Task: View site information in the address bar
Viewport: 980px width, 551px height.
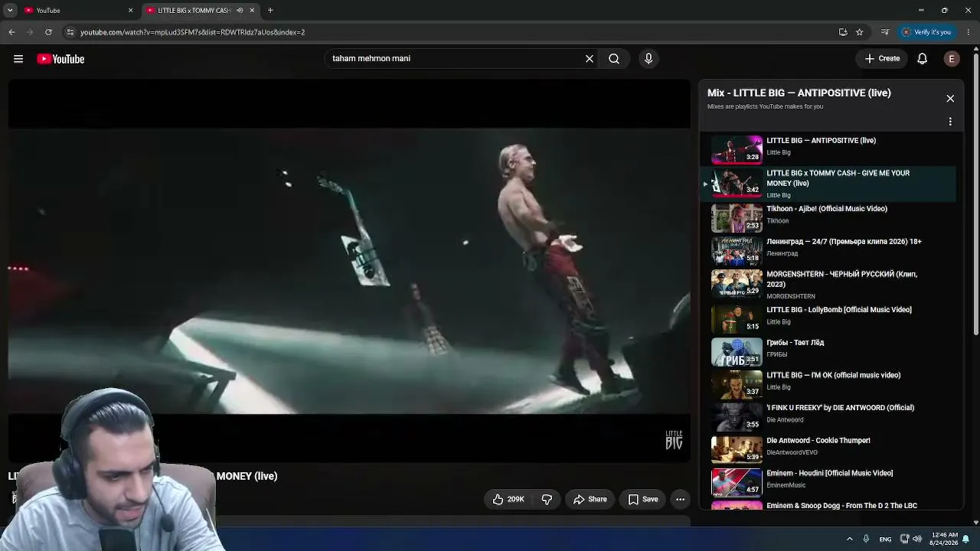Action: click(70, 32)
